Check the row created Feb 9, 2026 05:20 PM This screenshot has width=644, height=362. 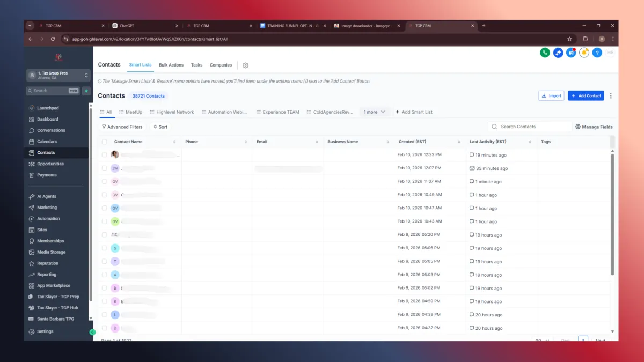point(104,234)
